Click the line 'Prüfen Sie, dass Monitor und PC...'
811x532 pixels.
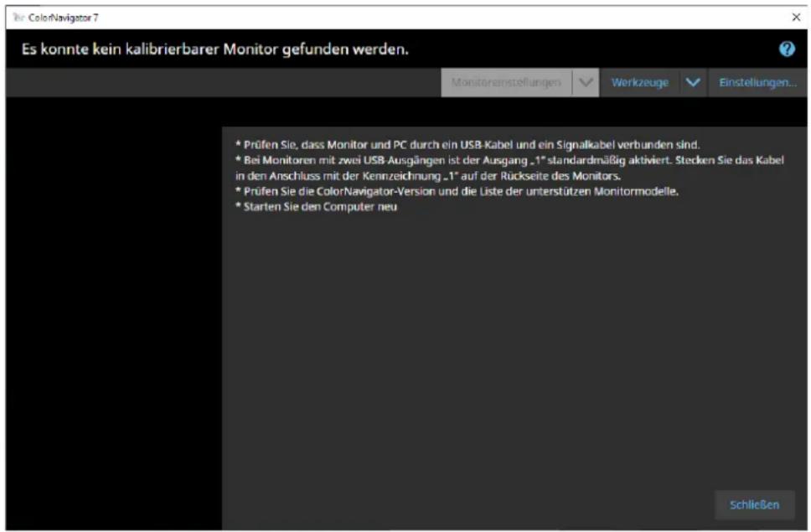[467, 145]
